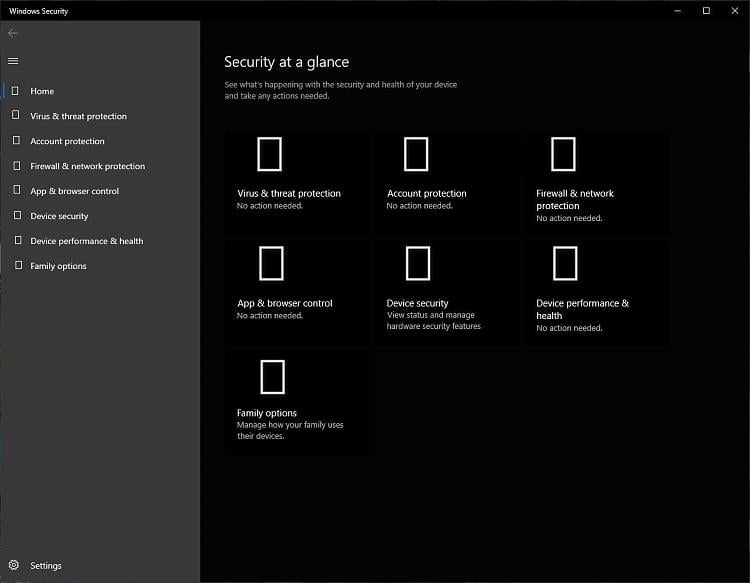Open Family options sidebar label
The height and width of the screenshot is (583, 750).
coord(58,266)
